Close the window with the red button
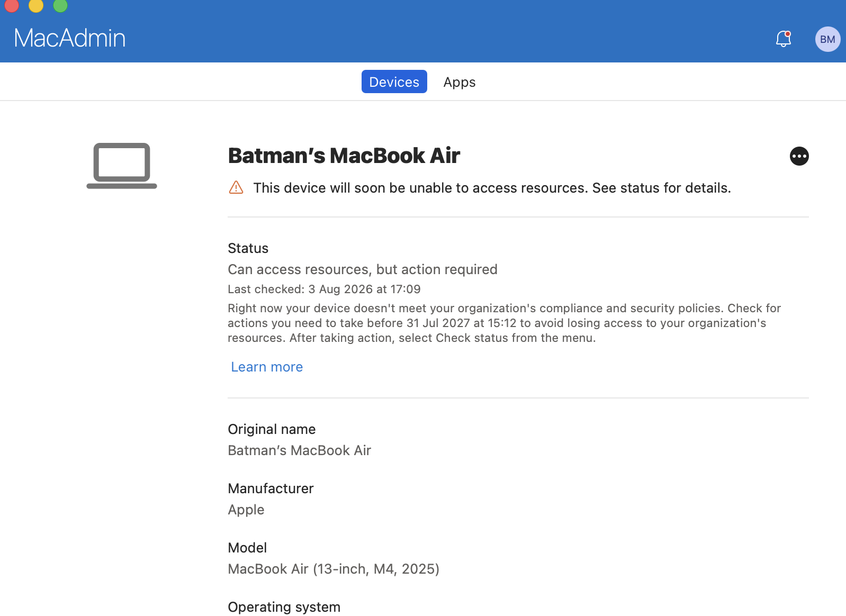The image size is (846, 616). coord(12,5)
